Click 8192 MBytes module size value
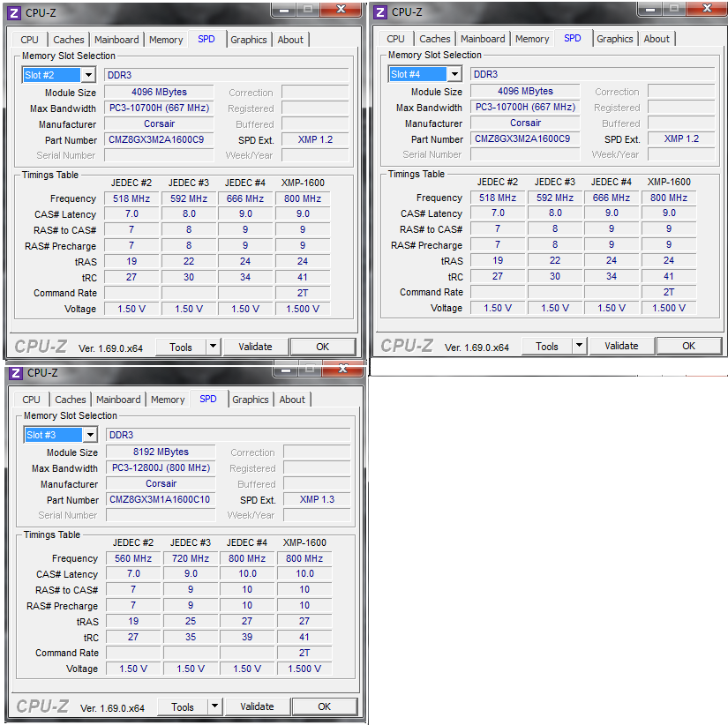This screenshot has height=725, width=728. (x=161, y=452)
